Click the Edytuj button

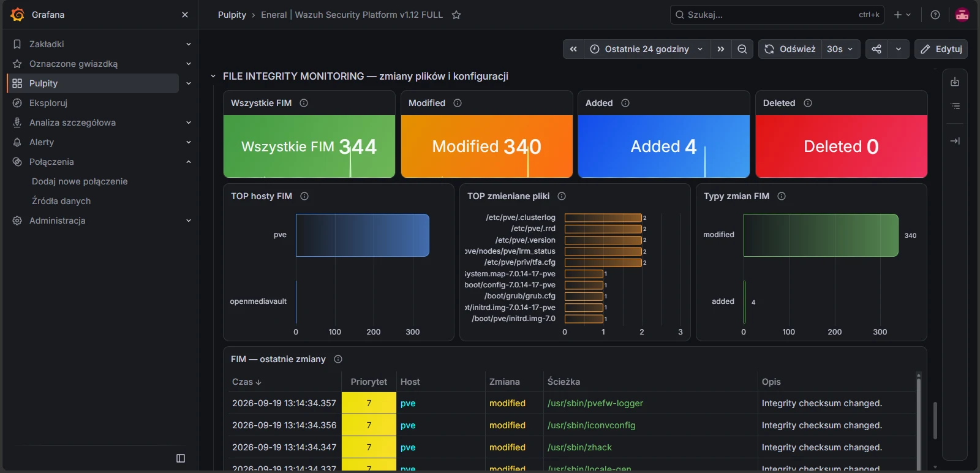[941, 49]
